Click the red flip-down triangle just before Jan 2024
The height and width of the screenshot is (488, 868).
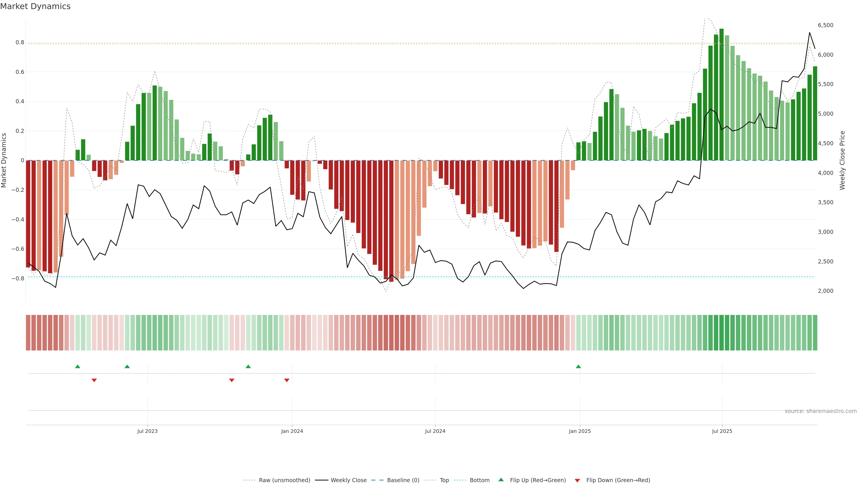(287, 380)
